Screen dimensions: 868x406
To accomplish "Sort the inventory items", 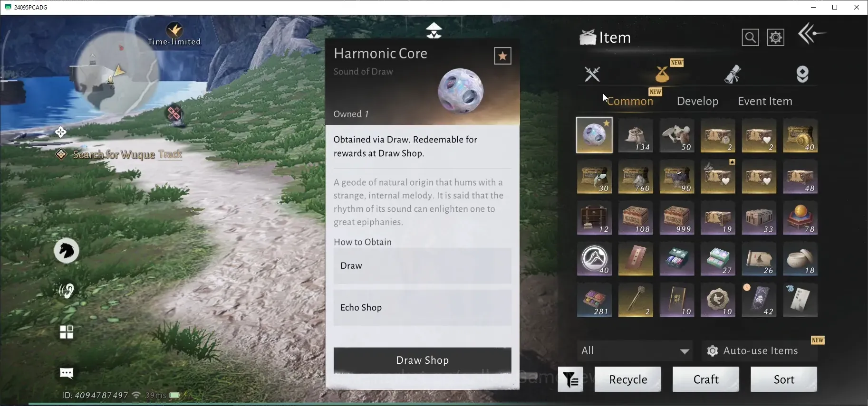I will click(x=784, y=379).
